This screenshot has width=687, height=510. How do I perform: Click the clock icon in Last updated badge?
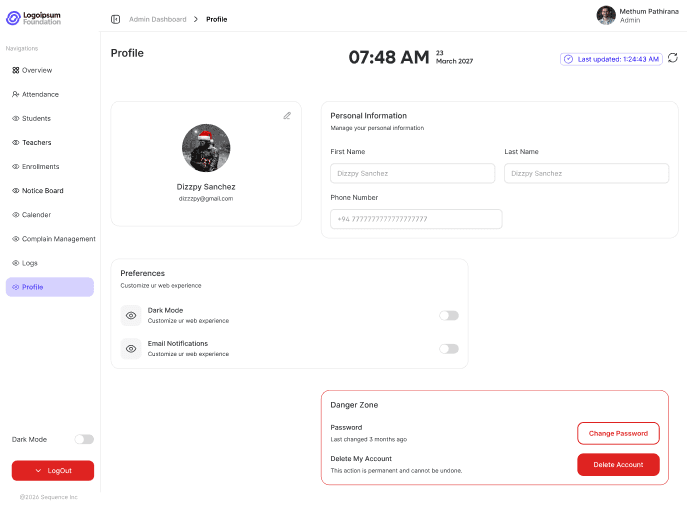(x=568, y=59)
